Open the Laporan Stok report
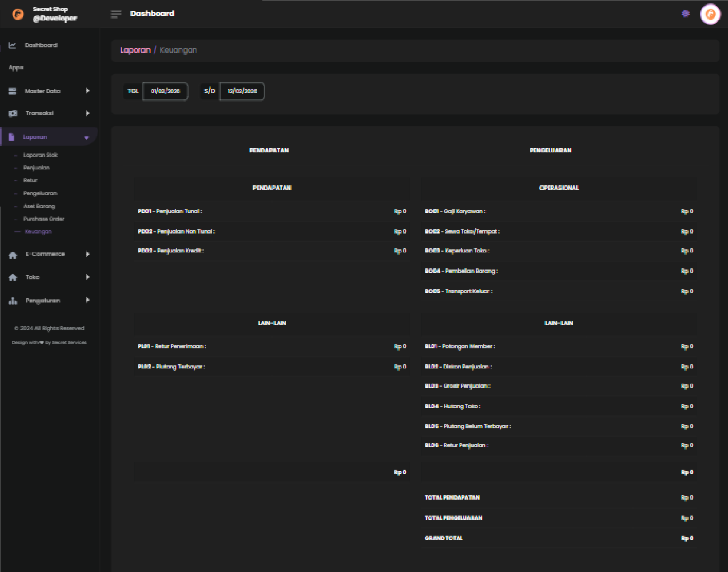Image resolution: width=728 pixels, height=572 pixels. pos(40,155)
